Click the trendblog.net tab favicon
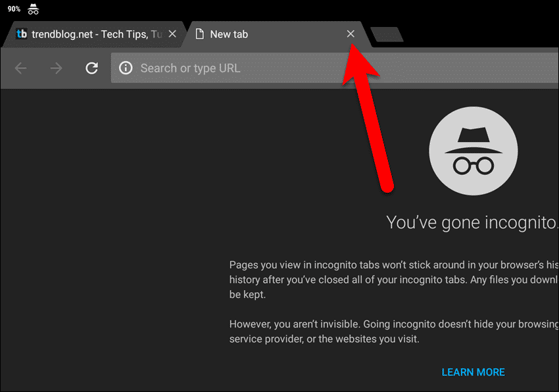 pos(22,34)
